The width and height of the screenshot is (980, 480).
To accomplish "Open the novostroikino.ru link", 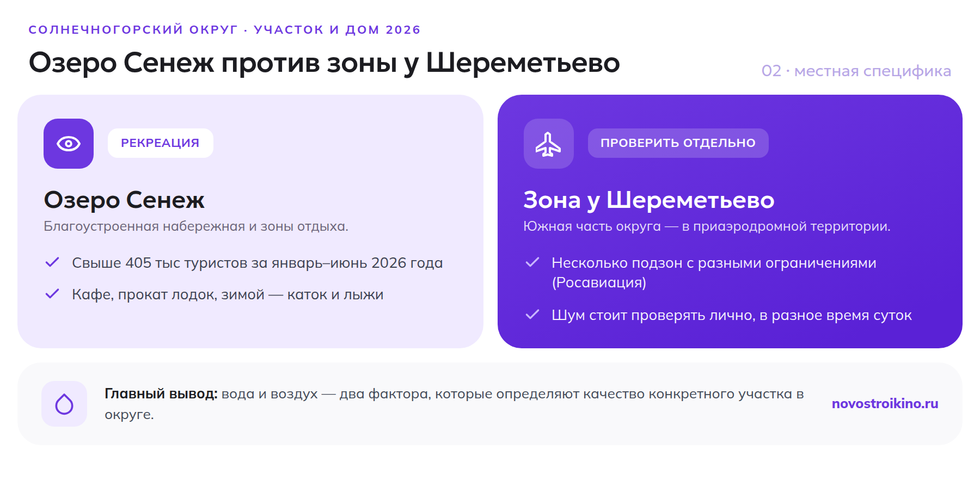I will [885, 403].
